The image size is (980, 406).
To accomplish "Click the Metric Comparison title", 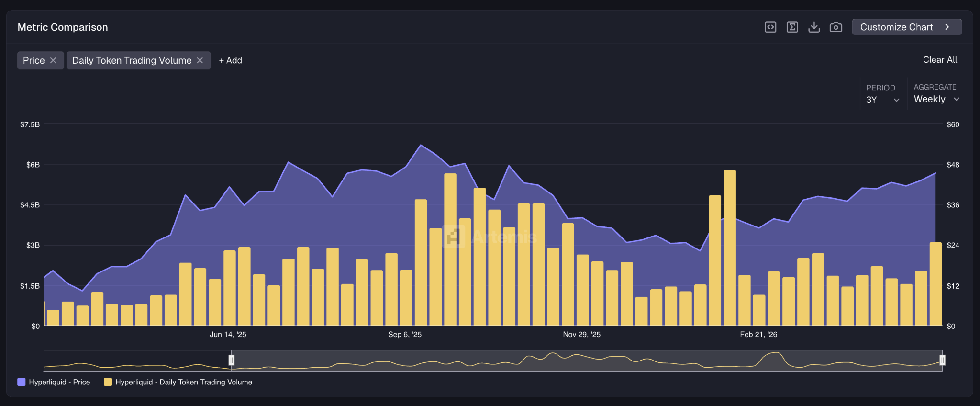I will coord(63,27).
